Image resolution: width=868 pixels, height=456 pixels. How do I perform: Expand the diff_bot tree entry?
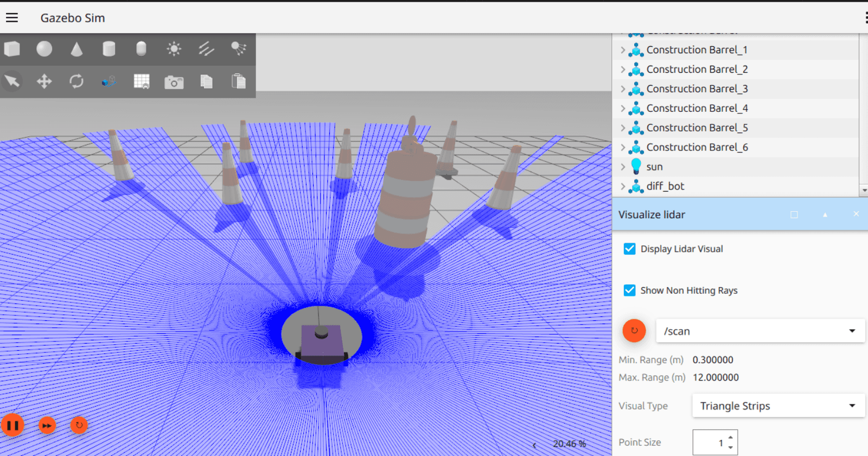(623, 187)
